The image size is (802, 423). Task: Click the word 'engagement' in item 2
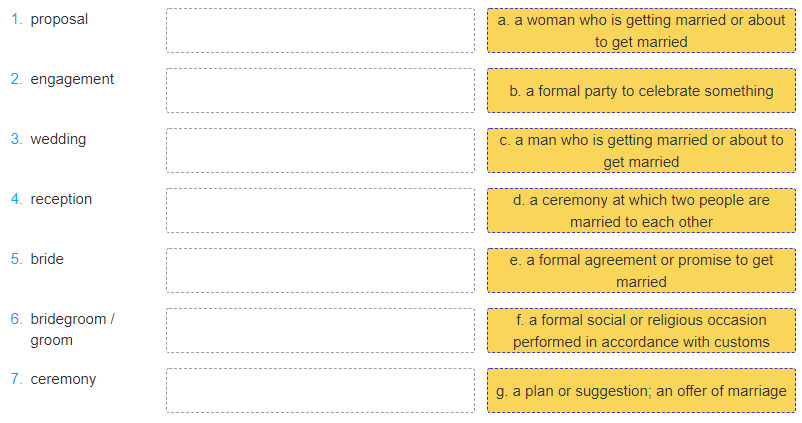pos(72,79)
